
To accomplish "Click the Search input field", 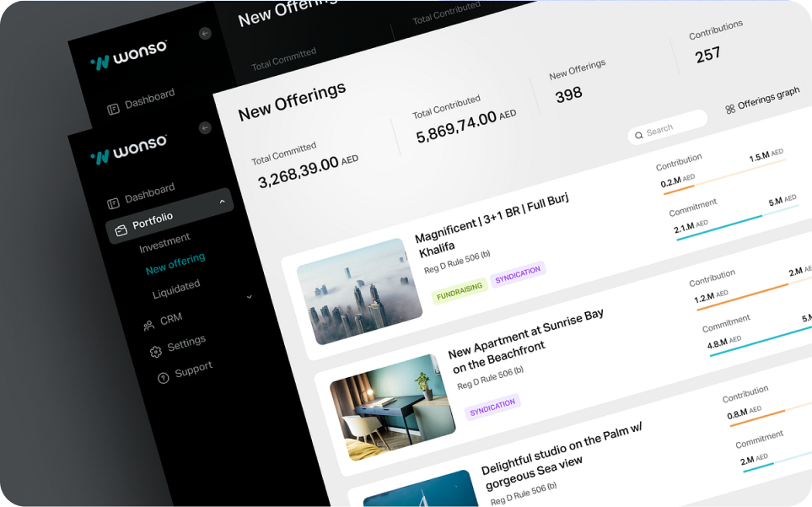I will [668, 127].
